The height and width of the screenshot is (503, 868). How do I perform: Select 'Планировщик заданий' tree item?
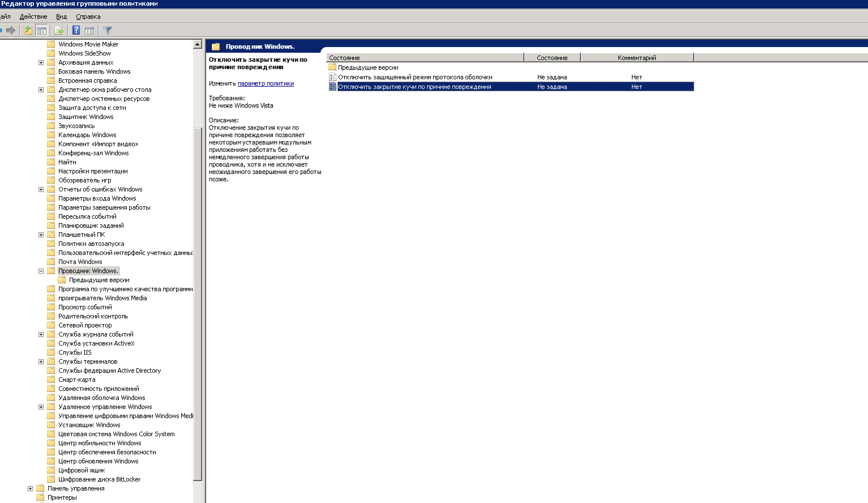point(91,225)
